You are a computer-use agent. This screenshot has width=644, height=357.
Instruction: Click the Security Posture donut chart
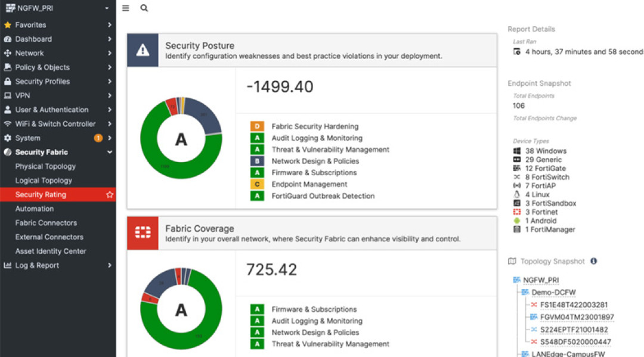[x=181, y=138]
